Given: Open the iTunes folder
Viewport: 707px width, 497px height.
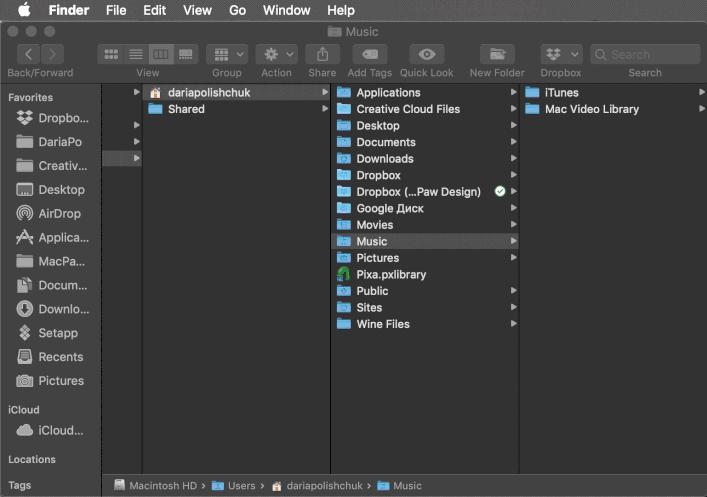Looking at the screenshot, I should (613, 92).
